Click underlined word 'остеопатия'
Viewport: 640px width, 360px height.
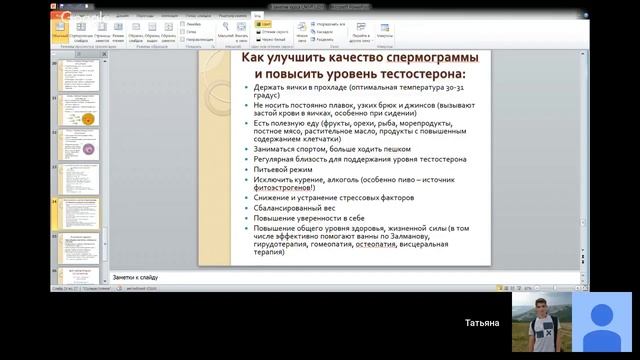click(376, 244)
